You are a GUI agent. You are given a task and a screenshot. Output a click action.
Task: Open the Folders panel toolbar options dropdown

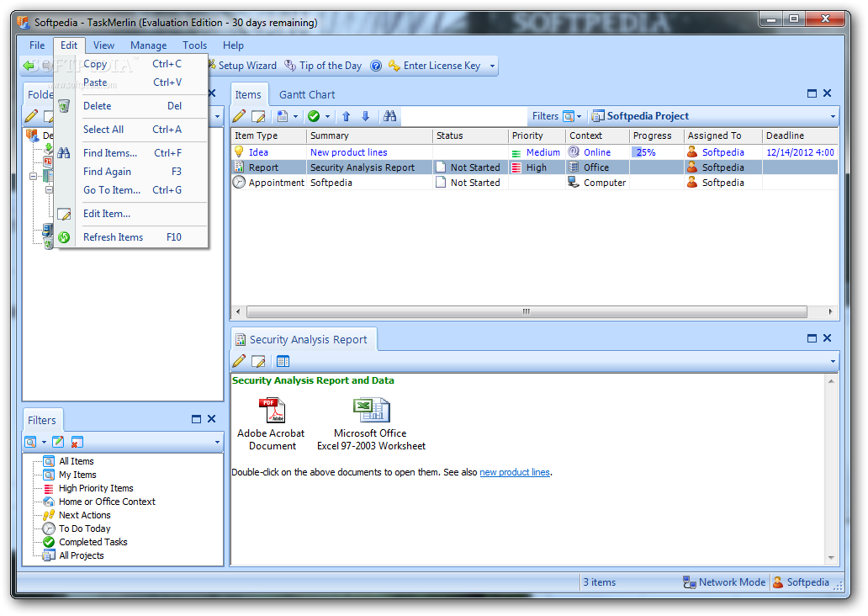(217, 116)
